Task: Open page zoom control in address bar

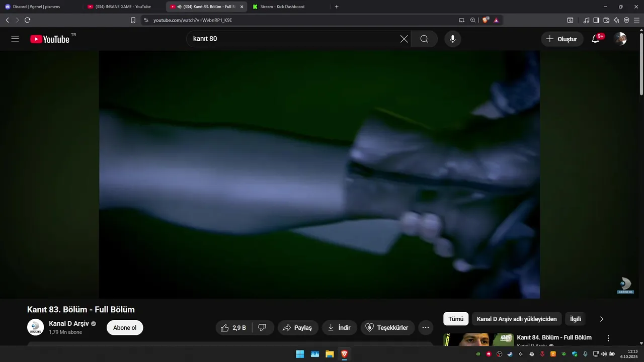Action: (473, 20)
